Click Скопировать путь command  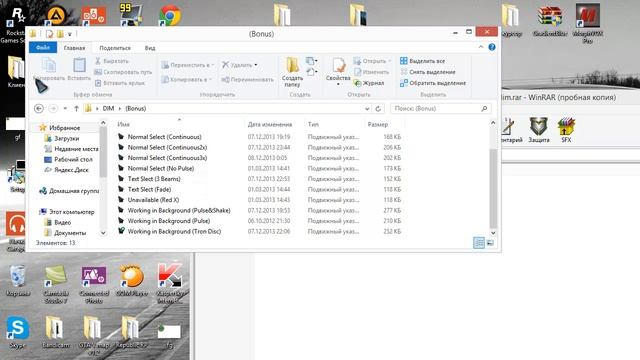123,72
